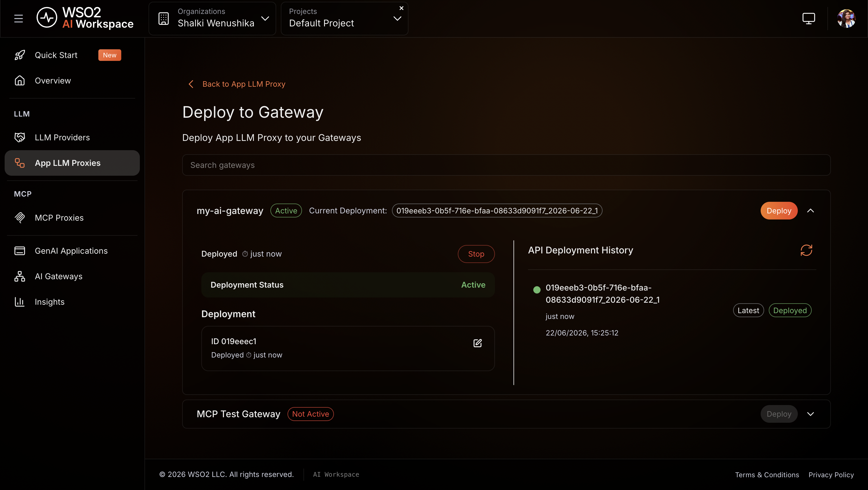Click the Not Active badge
The height and width of the screenshot is (490, 868).
click(310, 414)
